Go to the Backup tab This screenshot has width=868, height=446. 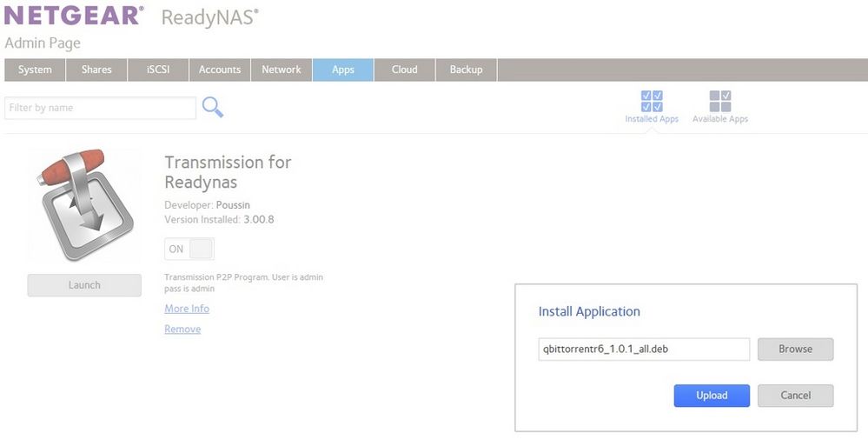pyautogui.click(x=467, y=70)
